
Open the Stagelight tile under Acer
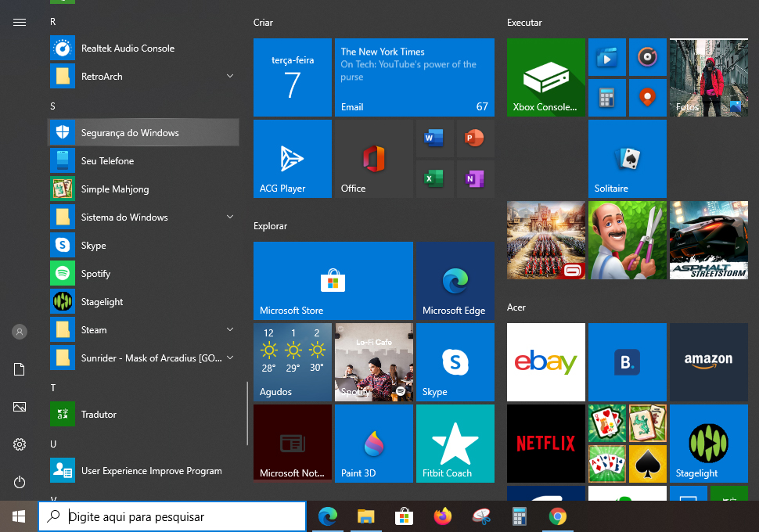[x=709, y=444]
